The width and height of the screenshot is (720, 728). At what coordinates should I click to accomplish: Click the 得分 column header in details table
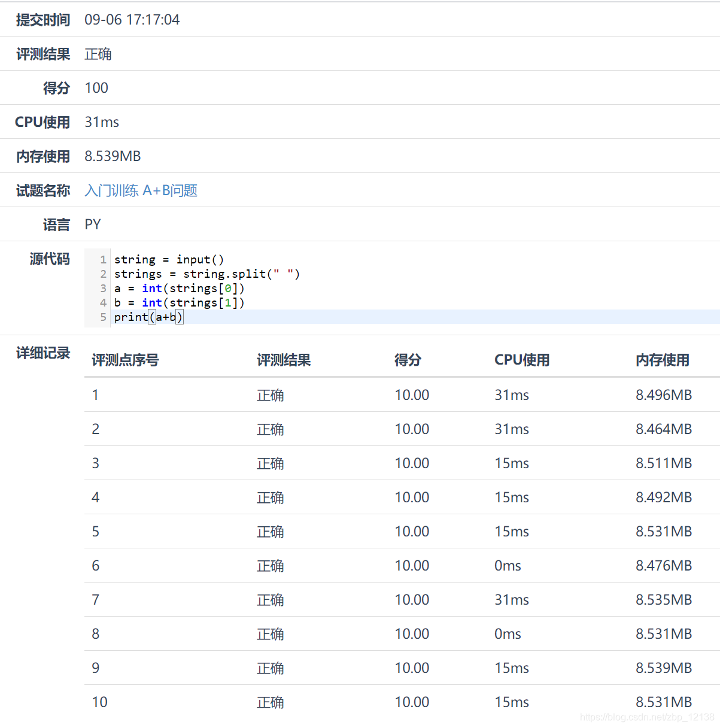click(x=408, y=360)
